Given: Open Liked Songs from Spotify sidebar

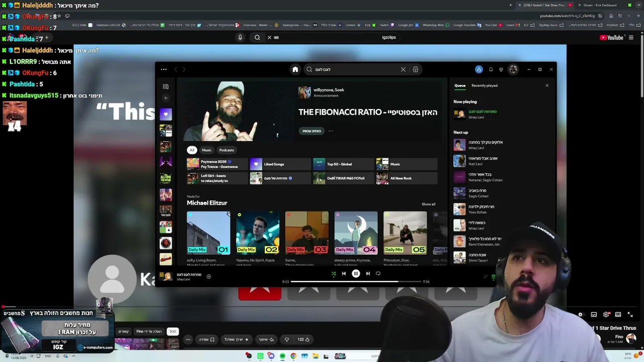Looking at the screenshot, I should 166,114.
